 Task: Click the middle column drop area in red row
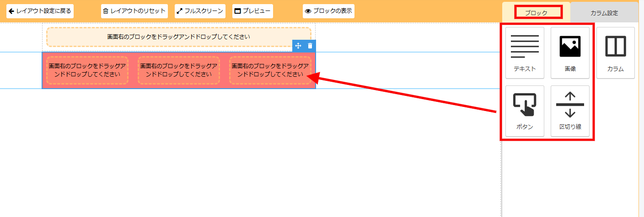179,70
